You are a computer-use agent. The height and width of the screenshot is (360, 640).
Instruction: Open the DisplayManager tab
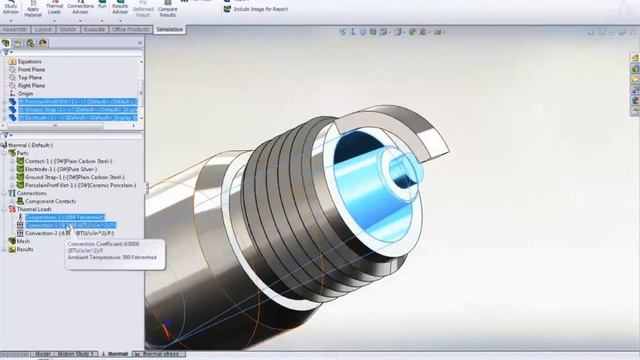[43, 43]
